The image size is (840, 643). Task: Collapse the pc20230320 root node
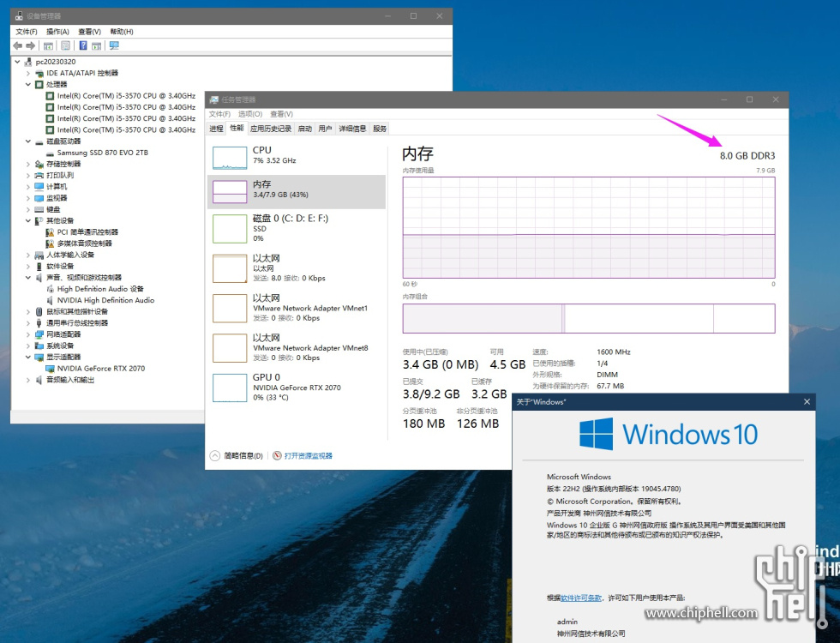click(x=18, y=62)
